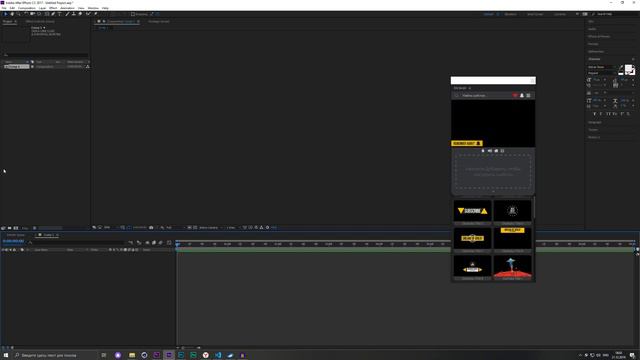Select the Clone Stamp tool
Viewport: 640px width, 360px height.
(73, 14)
